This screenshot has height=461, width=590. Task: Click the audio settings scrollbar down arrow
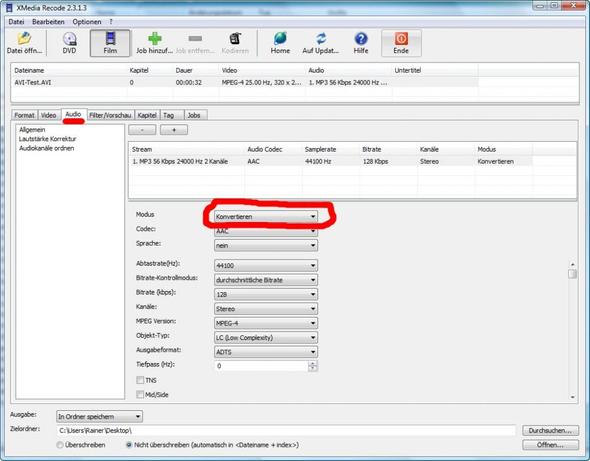pos(572,397)
